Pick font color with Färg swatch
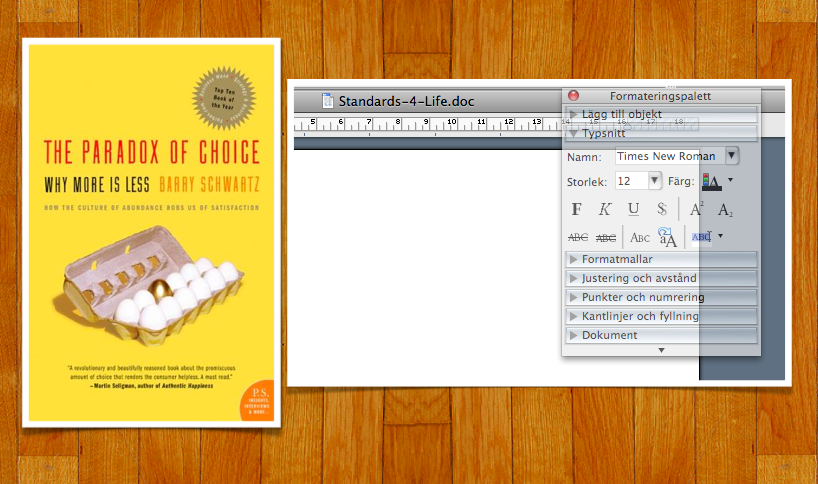The image size is (818, 484). pyautogui.click(x=711, y=181)
